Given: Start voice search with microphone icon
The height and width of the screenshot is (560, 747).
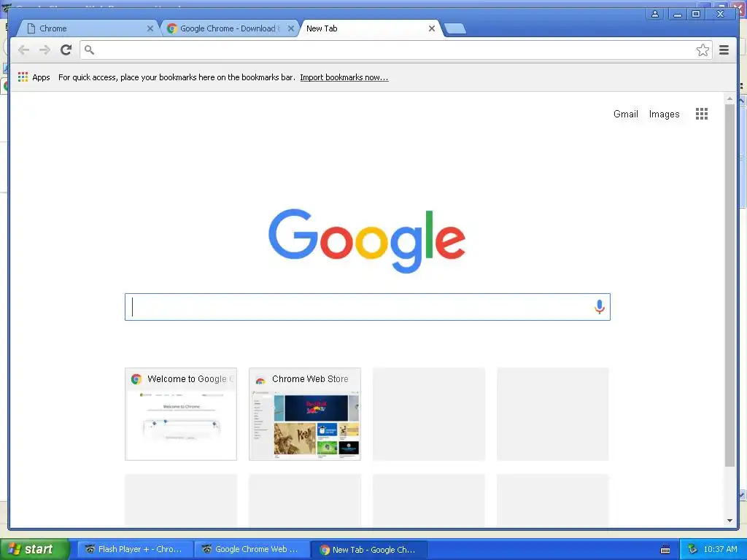Looking at the screenshot, I should point(600,307).
